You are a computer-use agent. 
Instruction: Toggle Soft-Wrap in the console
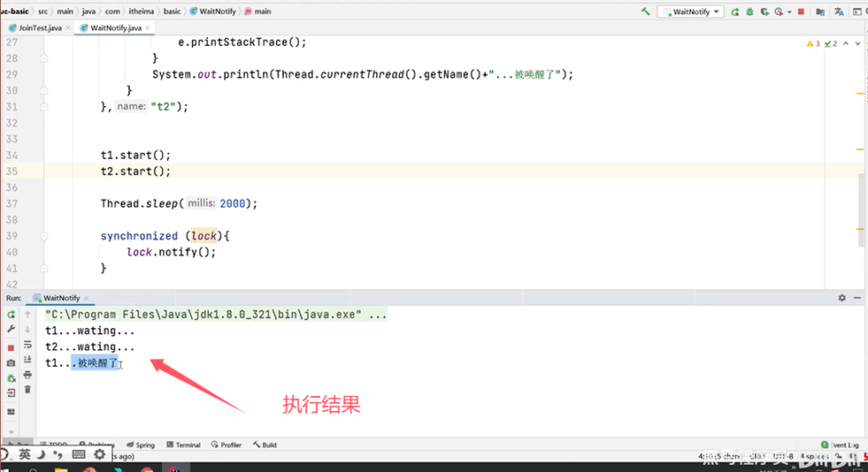point(27,345)
